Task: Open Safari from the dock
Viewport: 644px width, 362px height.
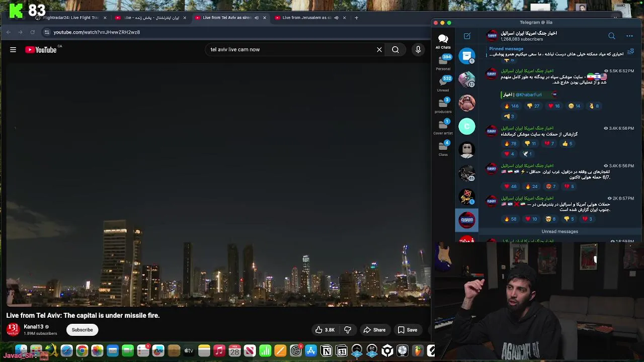Action: pos(66,351)
